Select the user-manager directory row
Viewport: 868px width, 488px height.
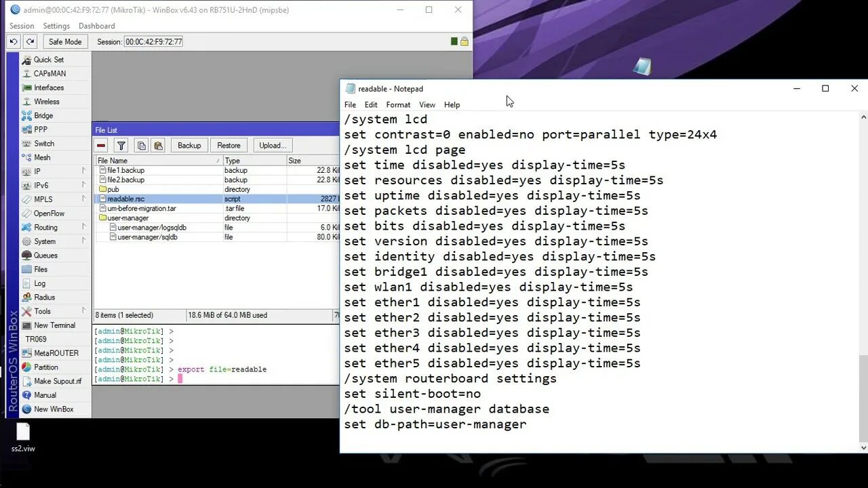[x=216, y=218]
